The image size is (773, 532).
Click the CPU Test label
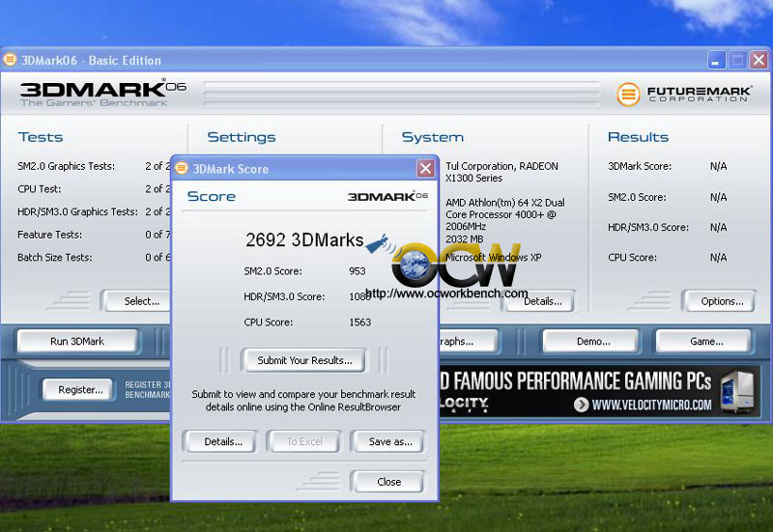tap(39, 188)
